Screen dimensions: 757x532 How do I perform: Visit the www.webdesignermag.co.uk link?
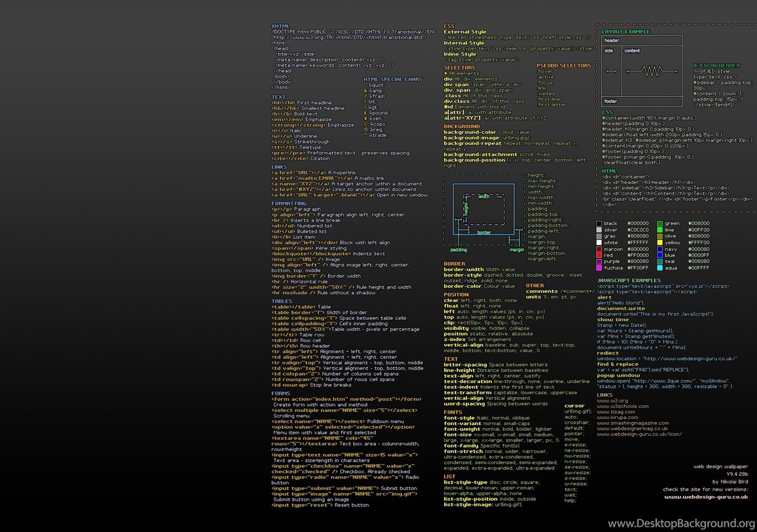pos(632,428)
